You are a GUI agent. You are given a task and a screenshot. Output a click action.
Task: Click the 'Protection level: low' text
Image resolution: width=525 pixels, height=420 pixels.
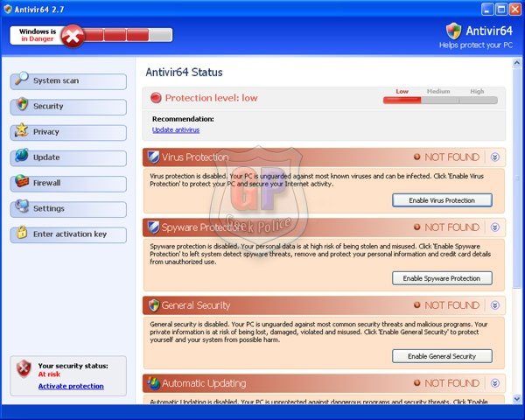pos(211,98)
